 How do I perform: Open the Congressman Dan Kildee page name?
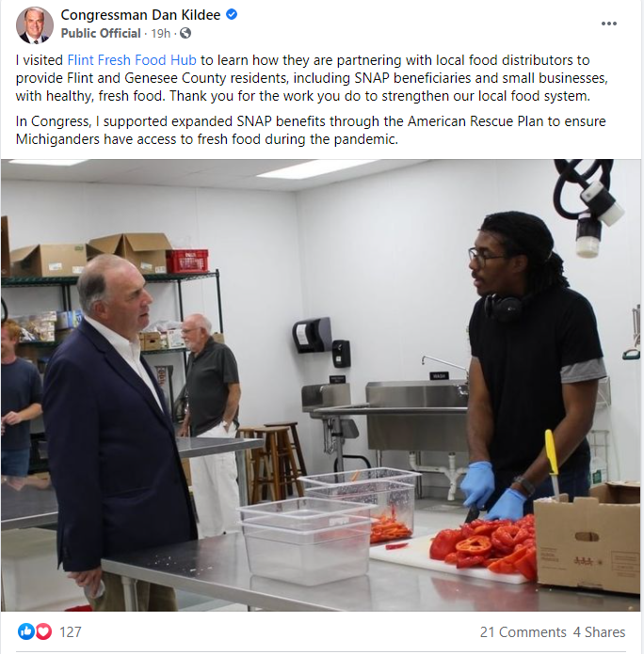pos(140,15)
